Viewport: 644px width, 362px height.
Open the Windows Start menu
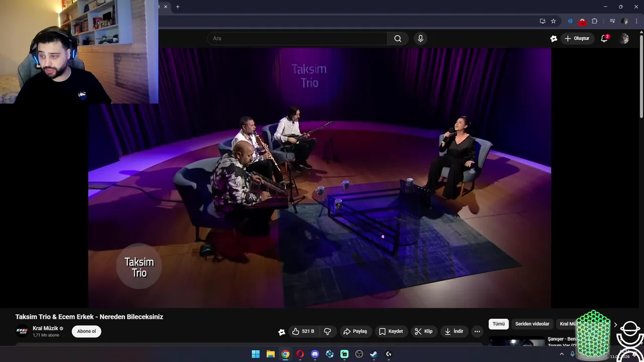pyautogui.click(x=256, y=354)
